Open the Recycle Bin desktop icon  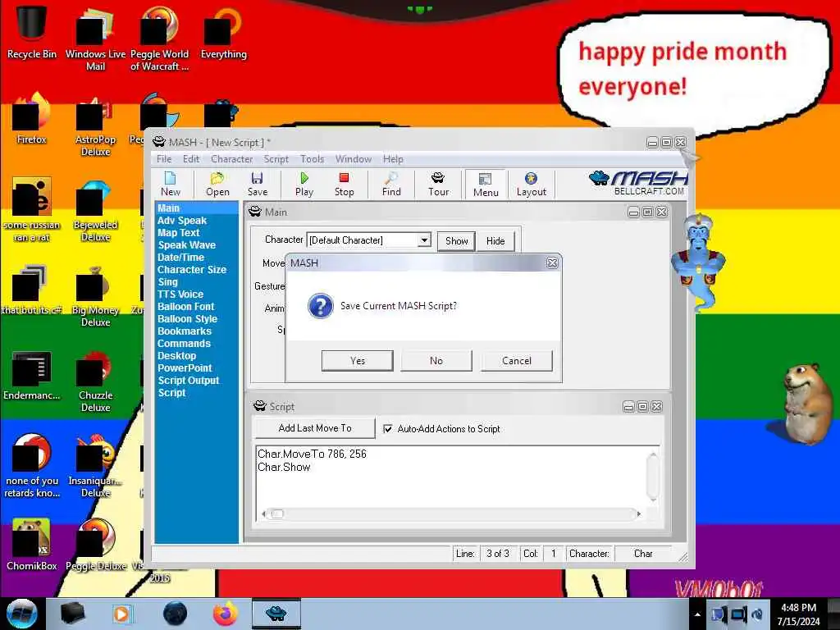[32, 31]
